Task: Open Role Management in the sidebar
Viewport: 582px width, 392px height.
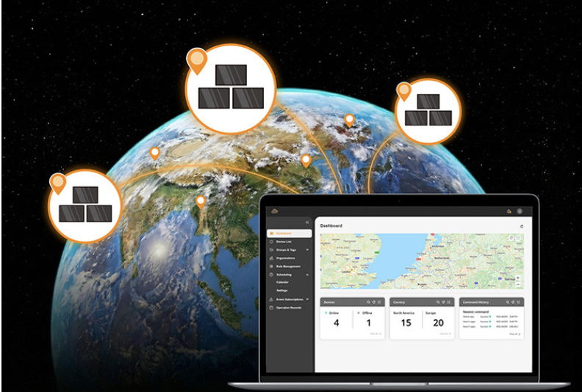Action: click(x=289, y=266)
